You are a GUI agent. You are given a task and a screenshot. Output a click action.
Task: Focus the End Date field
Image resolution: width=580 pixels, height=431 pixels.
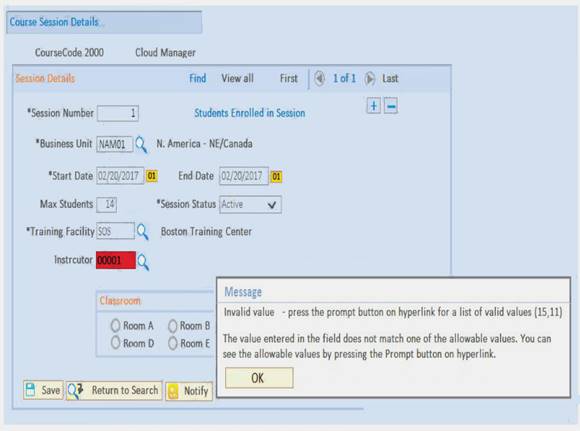tap(244, 176)
